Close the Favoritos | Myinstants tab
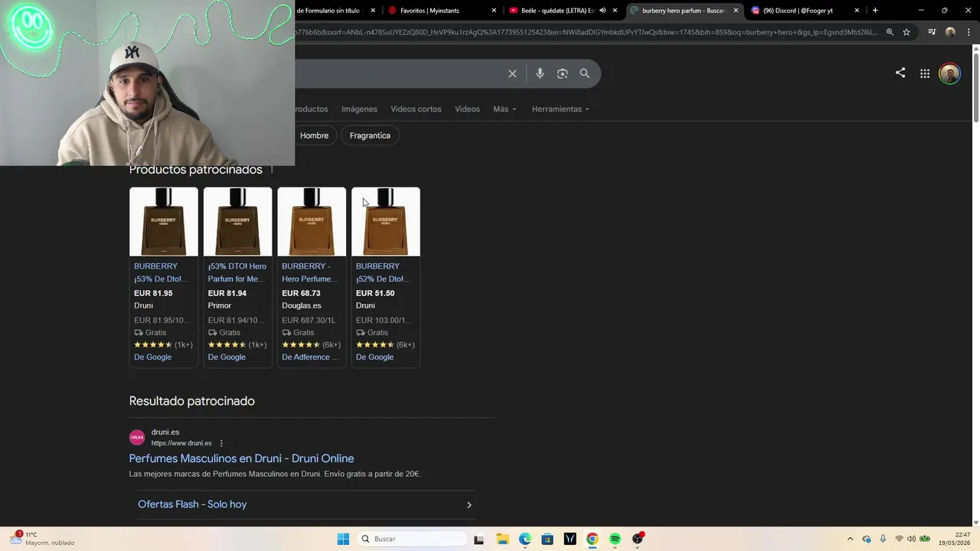This screenshot has width=980, height=551. [x=494, y=11]
